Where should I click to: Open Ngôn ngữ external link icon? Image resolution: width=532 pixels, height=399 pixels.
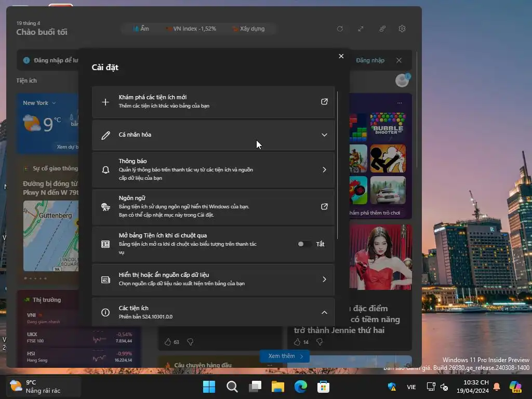pyautogui.click(x=324, y=206)
